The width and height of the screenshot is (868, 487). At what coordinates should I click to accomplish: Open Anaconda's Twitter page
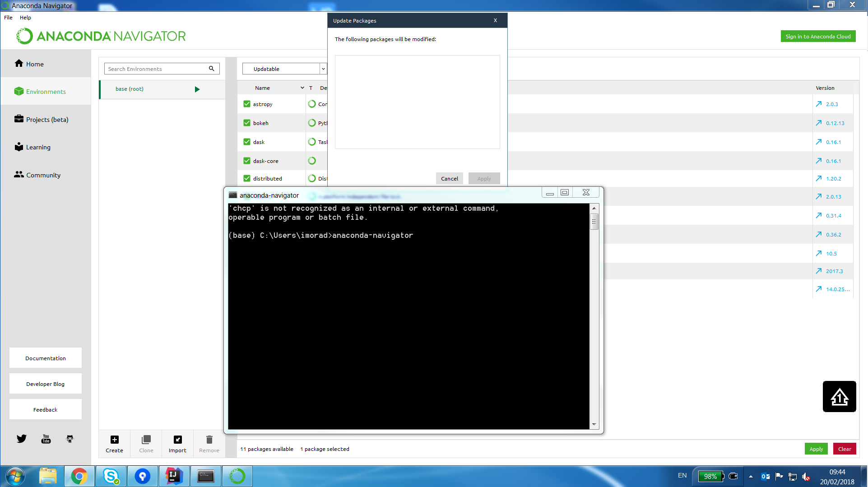21,438
